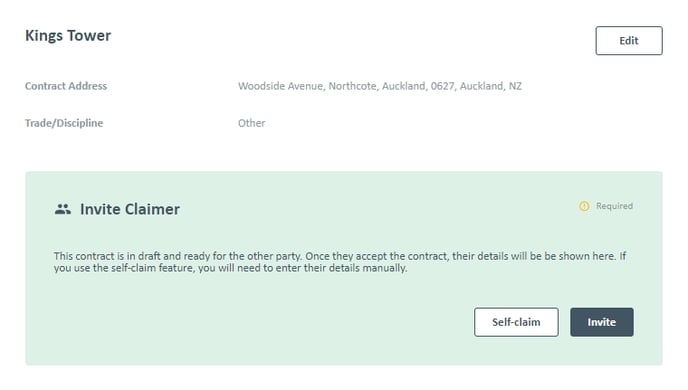
Task: Click the dark Invite button
Action: [602, 322]
